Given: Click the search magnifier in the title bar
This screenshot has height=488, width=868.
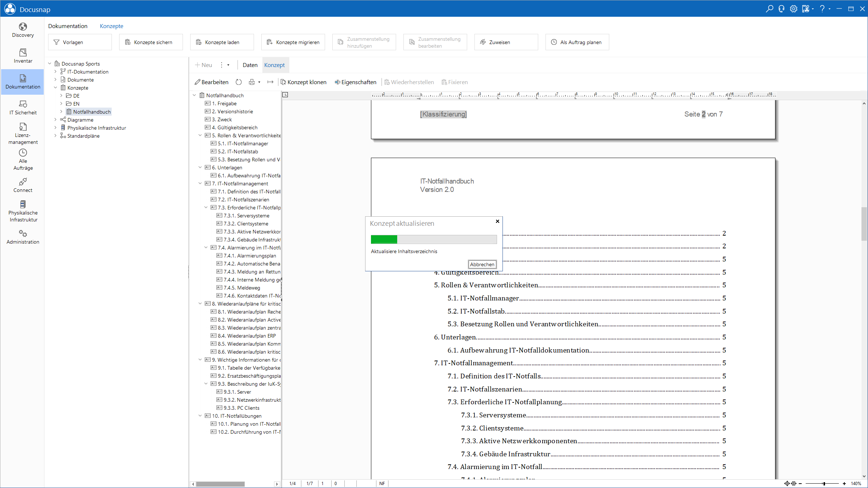Looking at the screenshot, I should click(x=769, y=9).
